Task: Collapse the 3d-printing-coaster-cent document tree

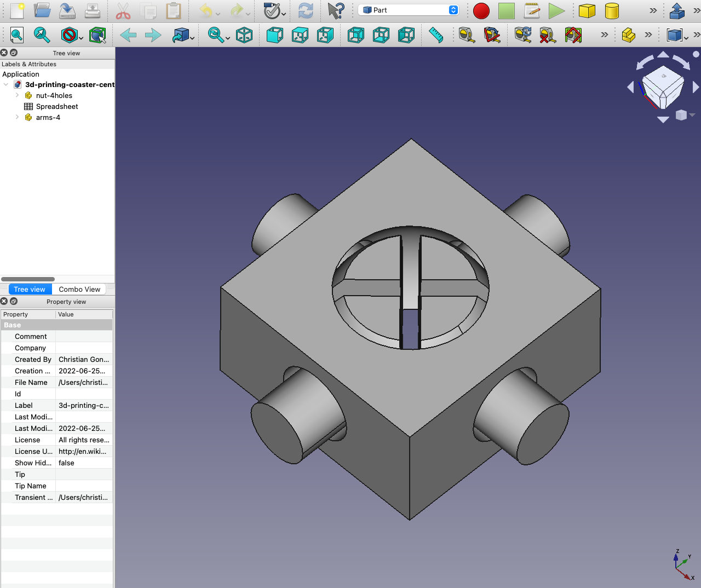Action: point(6,84)
